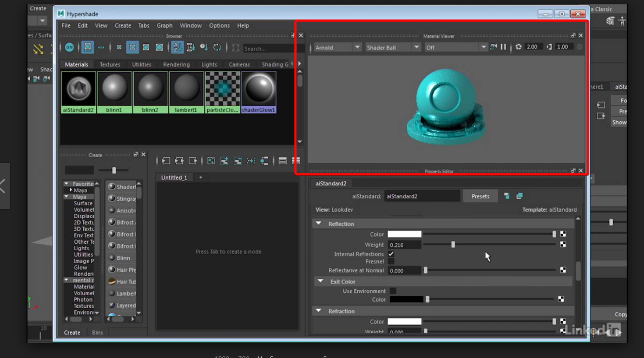Show input connections icon in graph toolbar
Viewport: 644px width, 358px height.
pos(166,161)
